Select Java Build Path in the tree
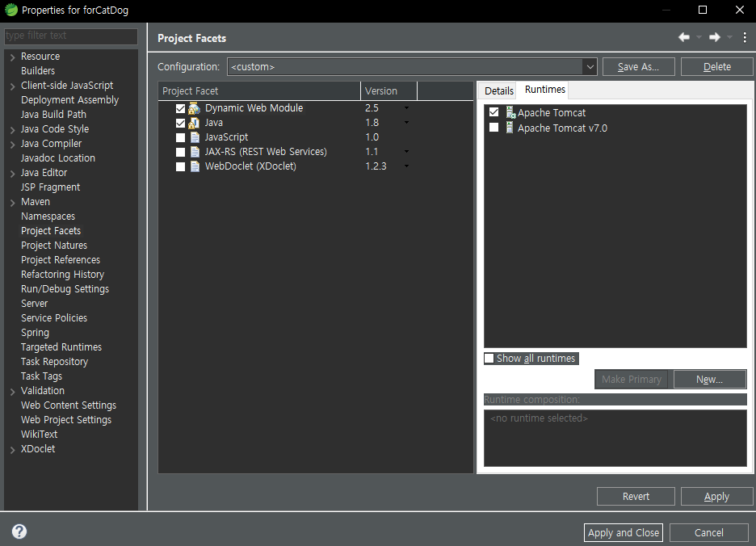The height and width of the screenshot is (546, 756). (53, 115)
